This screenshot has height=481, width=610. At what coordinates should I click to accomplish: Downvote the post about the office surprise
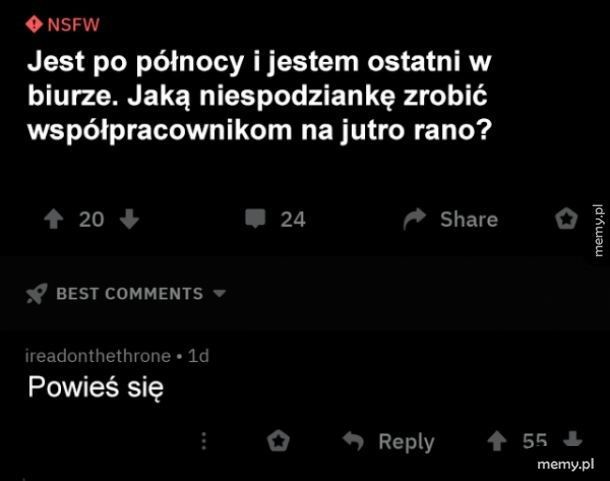pyautogui.click(x=130, y=219)
